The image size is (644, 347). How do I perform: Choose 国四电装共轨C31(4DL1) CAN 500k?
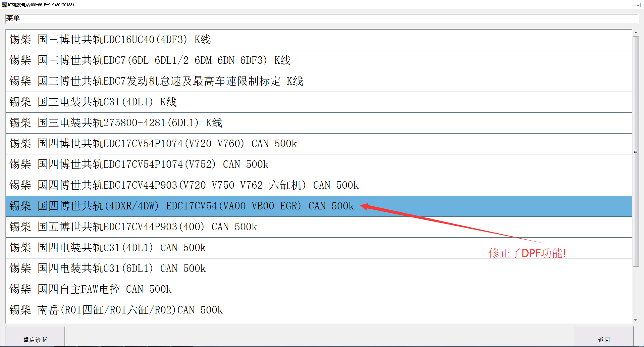point(319,248)
